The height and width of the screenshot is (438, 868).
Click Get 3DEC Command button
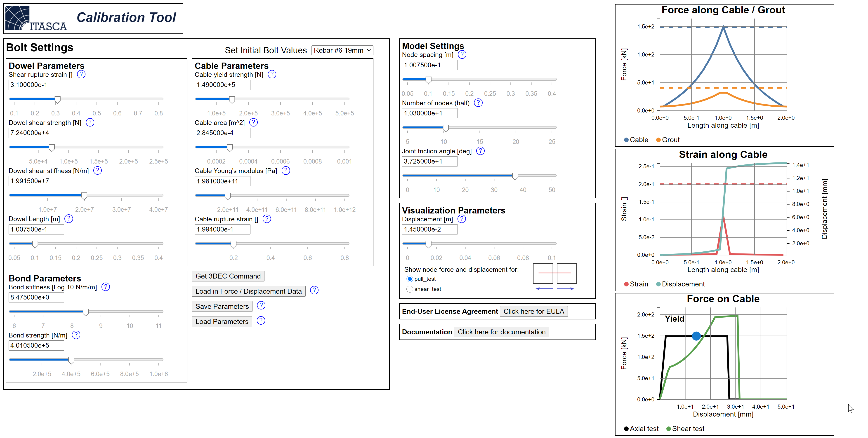point(228,276)
